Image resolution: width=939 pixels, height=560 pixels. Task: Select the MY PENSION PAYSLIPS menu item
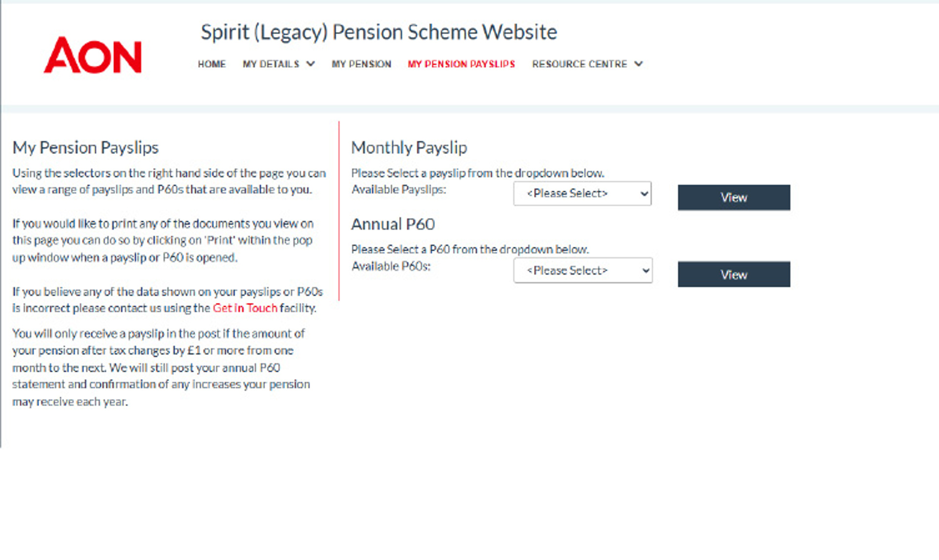[x=461, y=64]
